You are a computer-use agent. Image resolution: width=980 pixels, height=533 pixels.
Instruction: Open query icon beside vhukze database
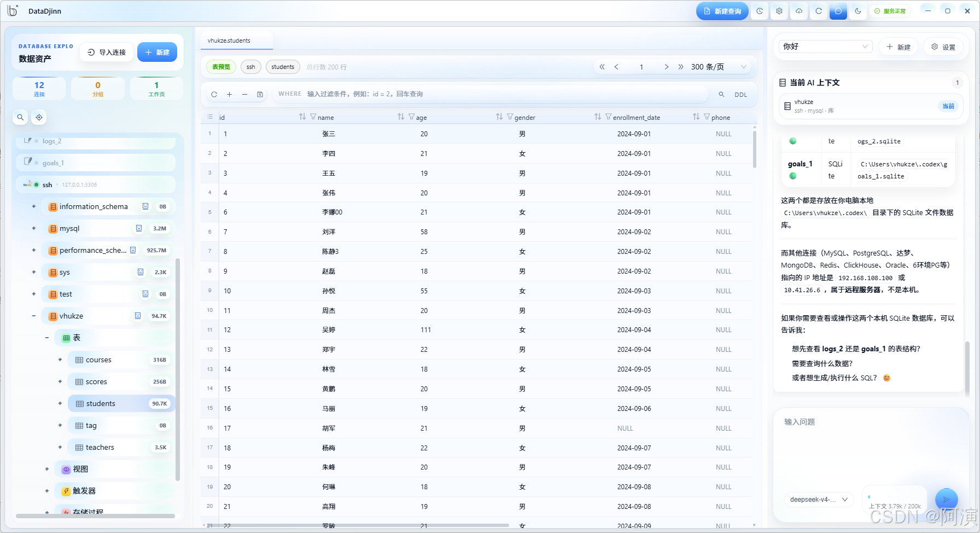(138, 316)
